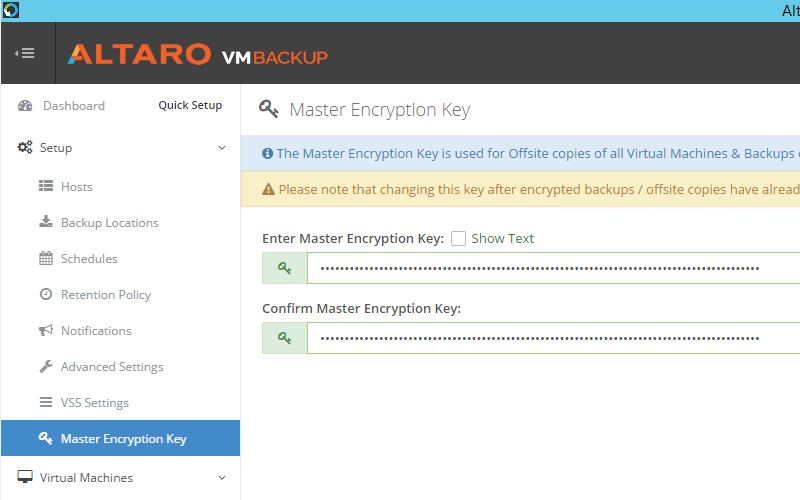Focus the Confirm Master Encryption Key field

pyautogui.click(x=550, y=338)
